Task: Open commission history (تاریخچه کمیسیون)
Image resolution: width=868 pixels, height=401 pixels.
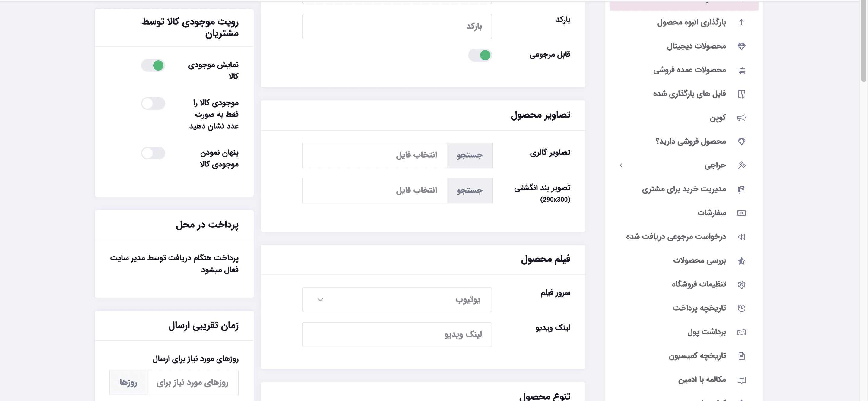Action: click(x=698, y=355)
